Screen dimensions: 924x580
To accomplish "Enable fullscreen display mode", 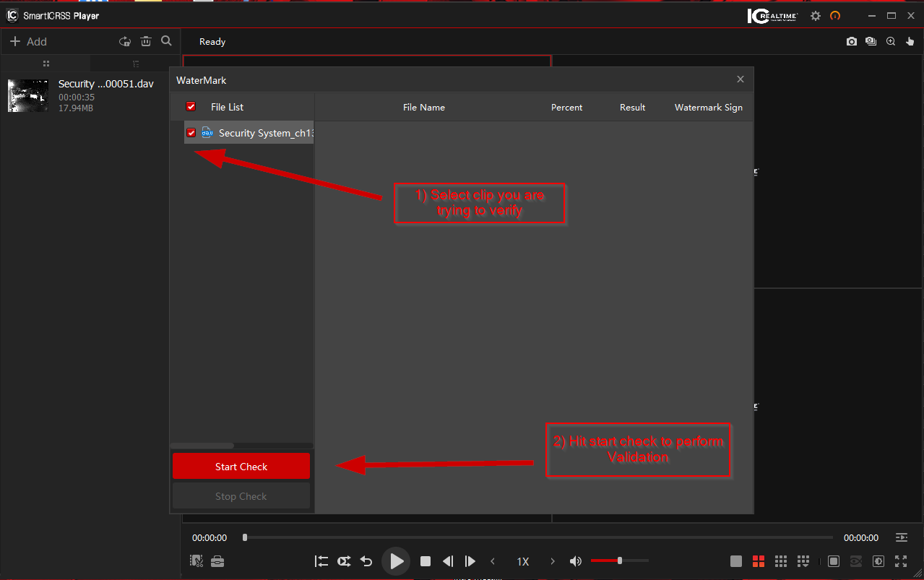I will (x=901, y=560).
